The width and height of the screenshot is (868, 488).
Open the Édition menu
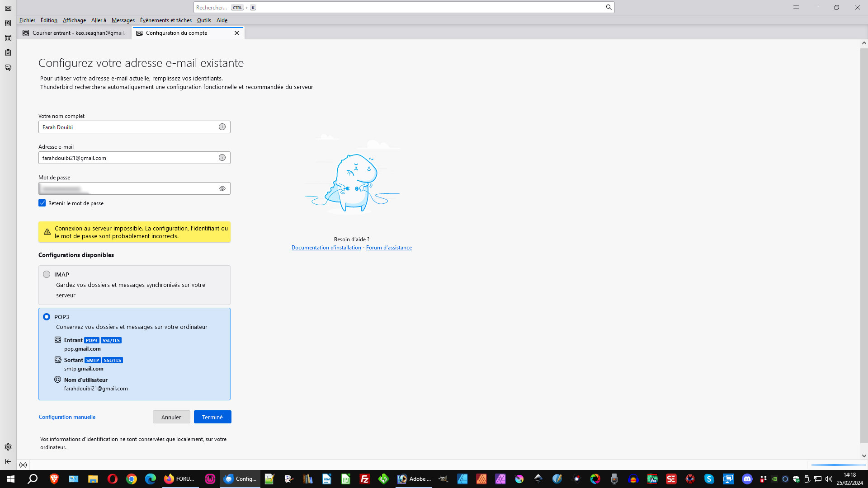(49, 20)
